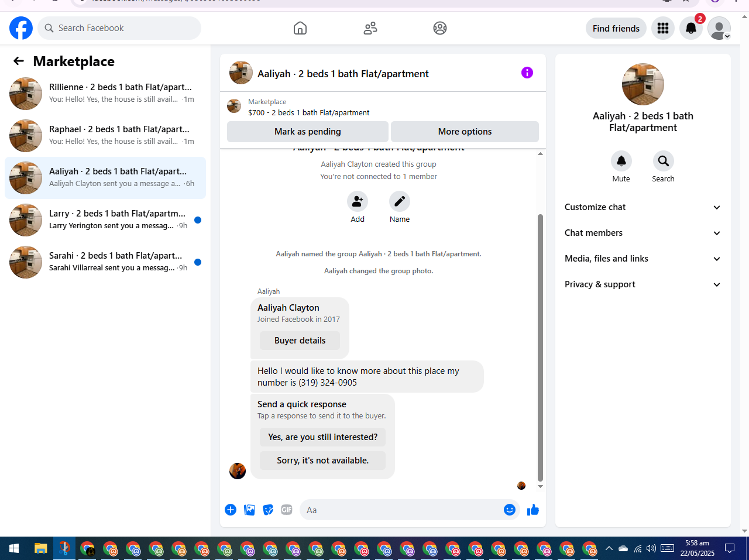Open File Explorer from taskbar

click(x=40, y=548)
